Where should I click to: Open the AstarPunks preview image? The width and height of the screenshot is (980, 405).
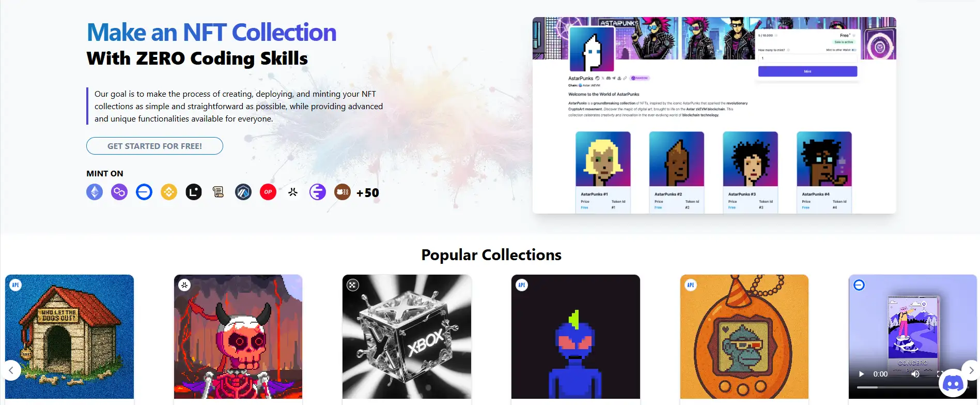[714, 115]
